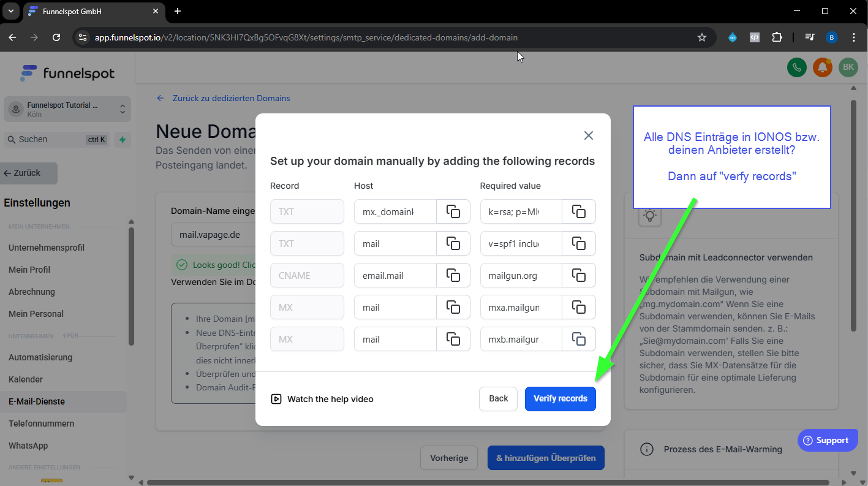Copy the mailgun.org required value

point(579,275)
